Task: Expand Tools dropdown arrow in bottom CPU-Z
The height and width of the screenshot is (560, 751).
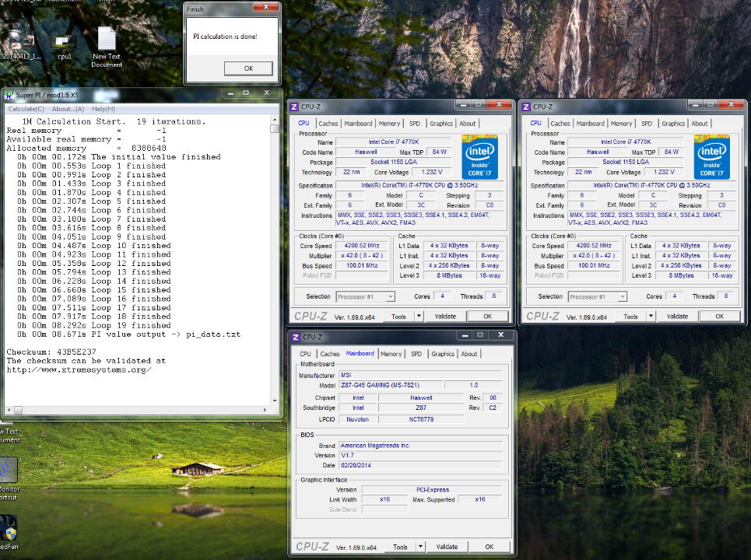Action: (x=420, y=547)
